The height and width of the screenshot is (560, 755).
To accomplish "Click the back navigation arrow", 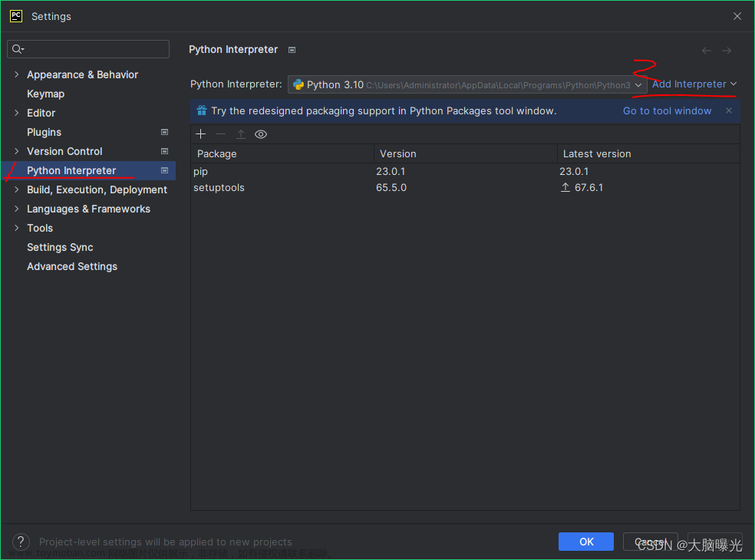I will pyautogui.click(x=707, y=51).
